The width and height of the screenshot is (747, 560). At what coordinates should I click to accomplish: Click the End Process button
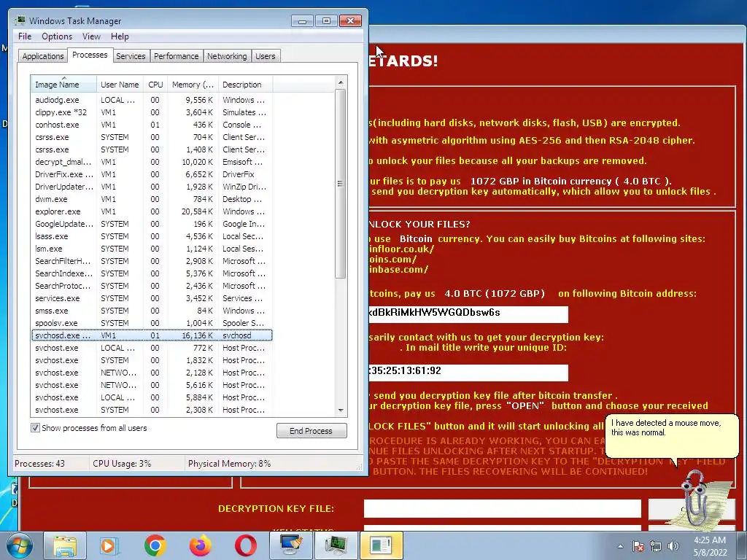tap(311, 430)
